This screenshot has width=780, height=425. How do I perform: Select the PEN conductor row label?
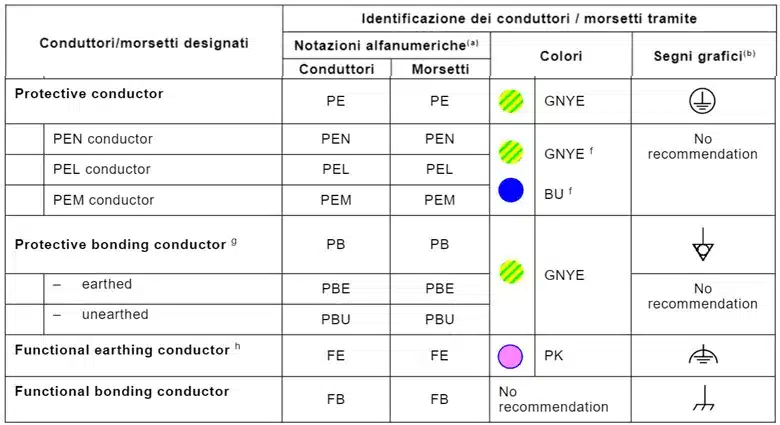103,139
